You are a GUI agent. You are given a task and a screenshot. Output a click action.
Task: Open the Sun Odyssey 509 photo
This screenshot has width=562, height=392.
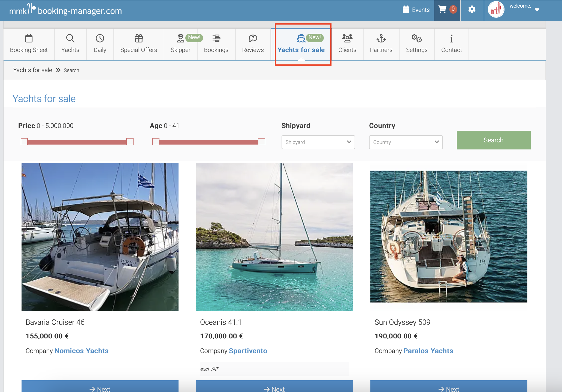pyautogui.click(x=449, y=237)
